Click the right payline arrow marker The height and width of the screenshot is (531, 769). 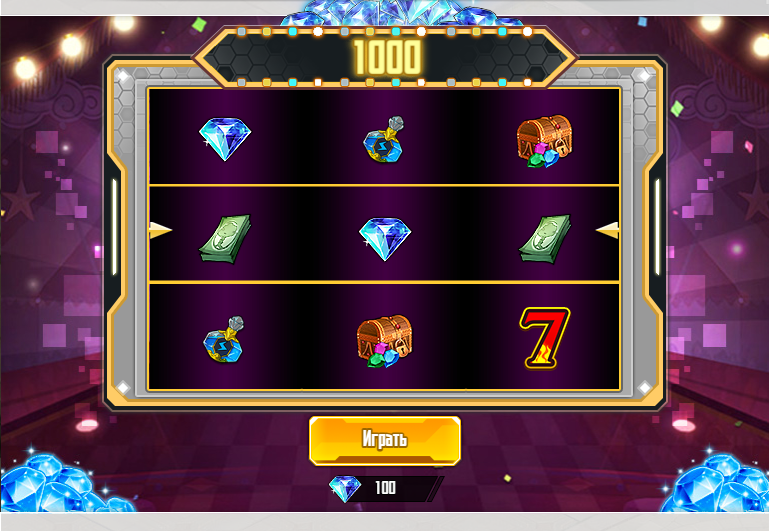[607, 230]
